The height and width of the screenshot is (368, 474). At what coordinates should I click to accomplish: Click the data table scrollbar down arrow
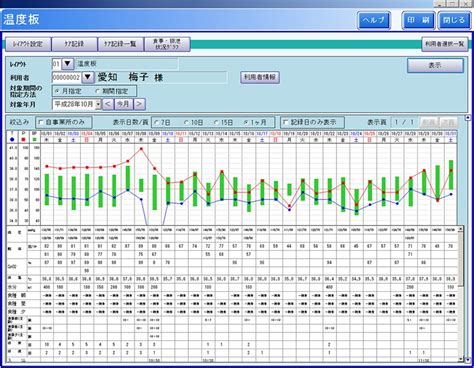[x=460, y=359]
